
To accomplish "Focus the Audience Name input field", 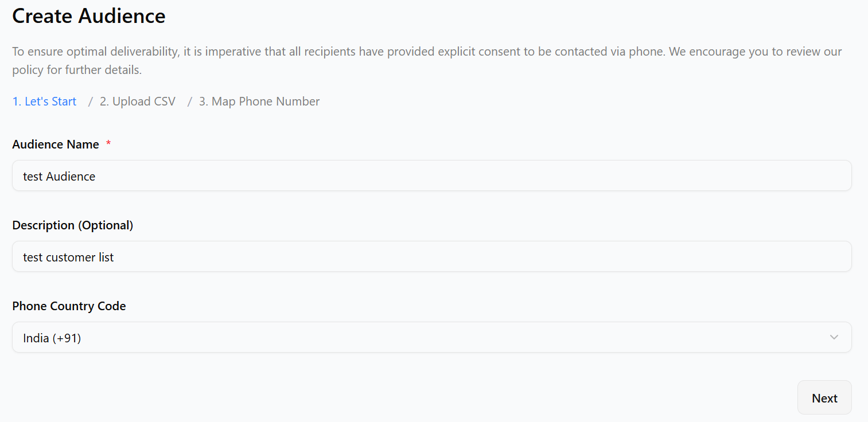I will pos(431,176).
